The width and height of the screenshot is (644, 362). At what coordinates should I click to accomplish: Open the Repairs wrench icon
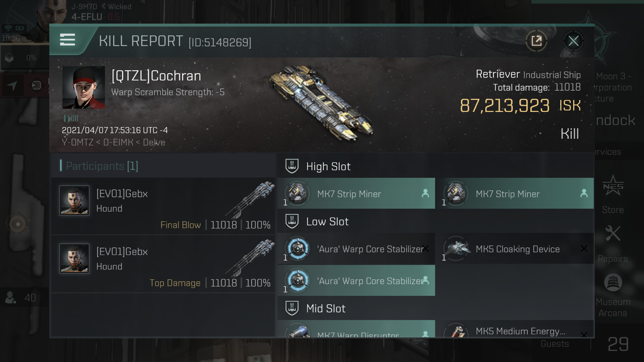coord(613,233)
